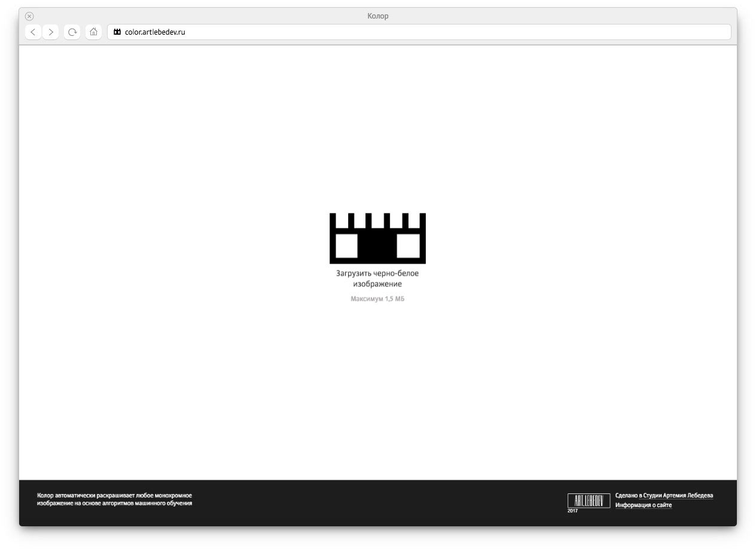Image resolution: width=756 pixels, height=549 pixels.
Task: Click the word "изображение" under the logo
Action: (x=377, y=284)
